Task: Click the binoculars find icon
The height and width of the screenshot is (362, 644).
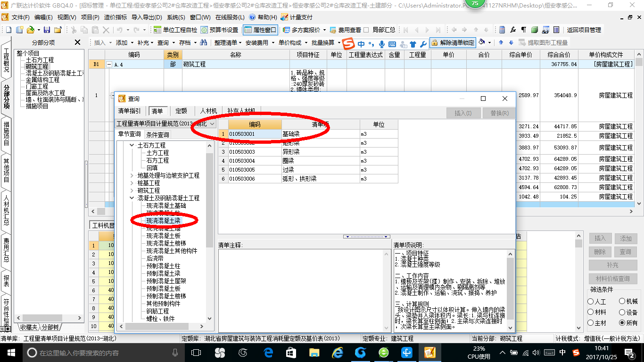Action: click(x=203, y=42)
